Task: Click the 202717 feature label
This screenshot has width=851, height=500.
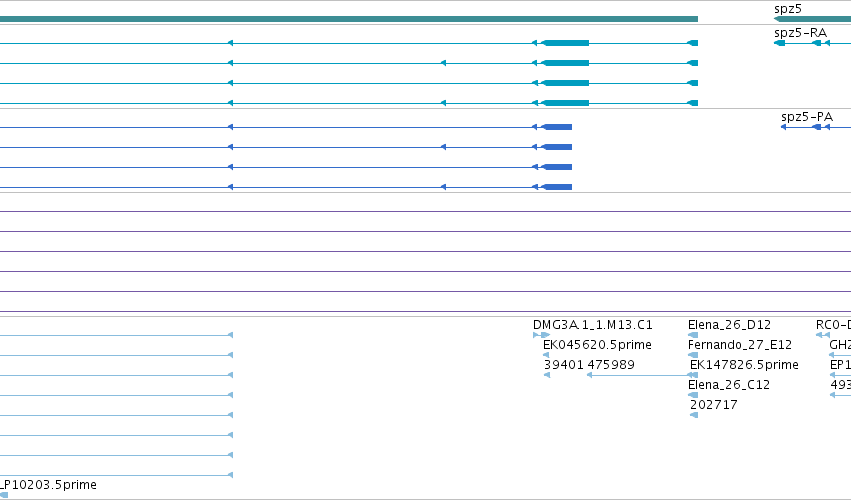Action: click(714, 405)
